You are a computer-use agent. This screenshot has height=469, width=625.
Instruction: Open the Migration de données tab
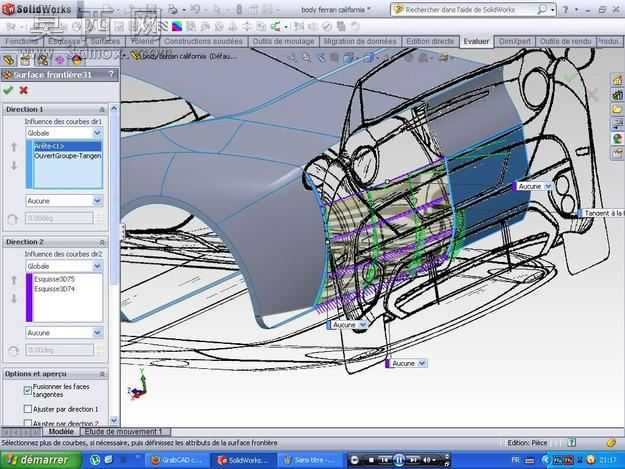360,41
